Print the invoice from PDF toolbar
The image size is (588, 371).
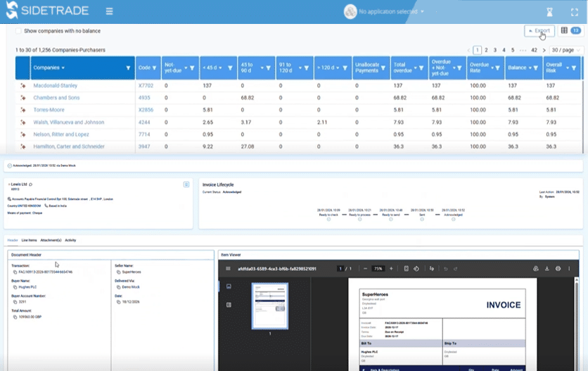point(558,268)
